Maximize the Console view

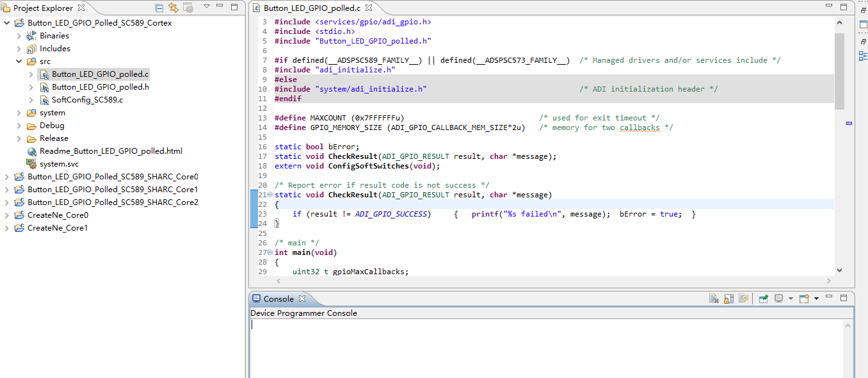pyautogui.click(x=844, y=299)
